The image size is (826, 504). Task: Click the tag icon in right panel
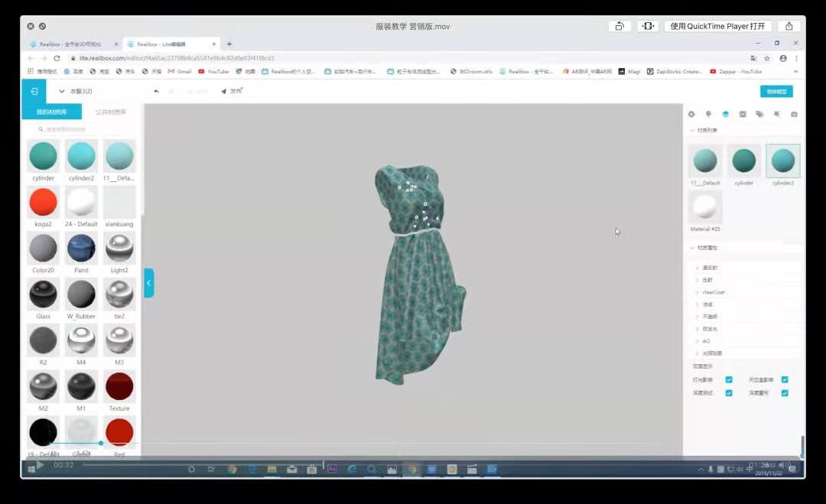click(759, 114)
